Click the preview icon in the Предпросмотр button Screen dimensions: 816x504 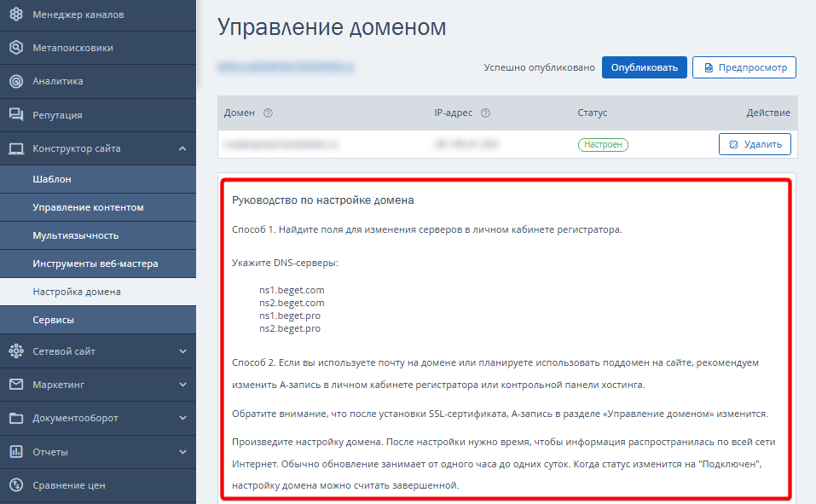pos(709,67)
